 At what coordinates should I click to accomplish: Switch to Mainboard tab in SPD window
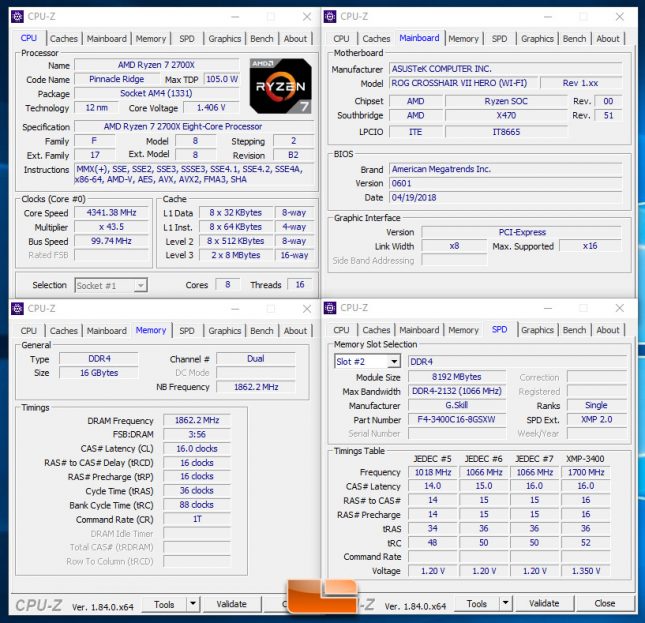[419, 330]
